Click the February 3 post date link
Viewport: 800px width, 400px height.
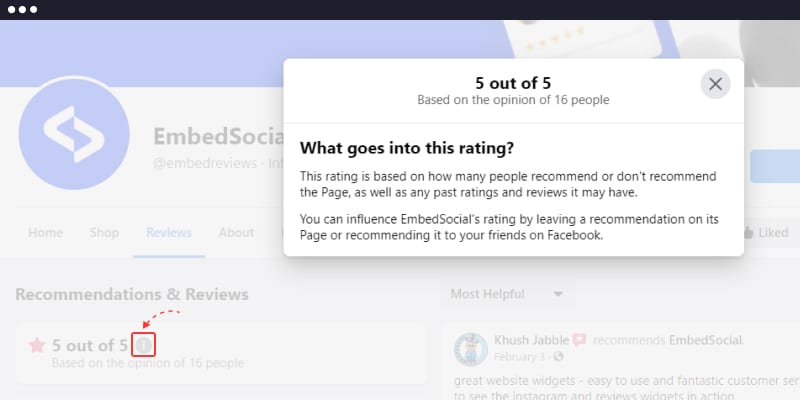tap(519, 356)
